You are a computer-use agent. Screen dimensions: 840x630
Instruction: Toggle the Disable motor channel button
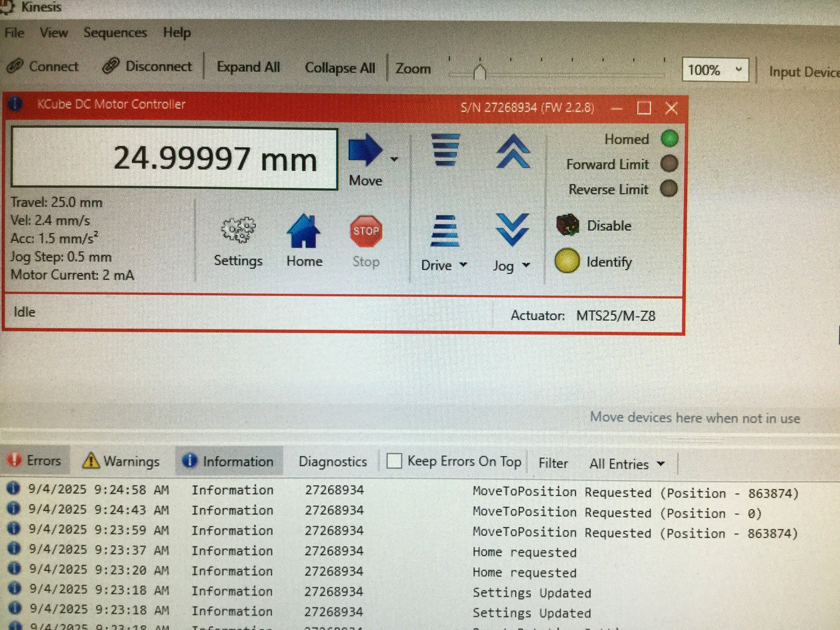click(594, 225)
